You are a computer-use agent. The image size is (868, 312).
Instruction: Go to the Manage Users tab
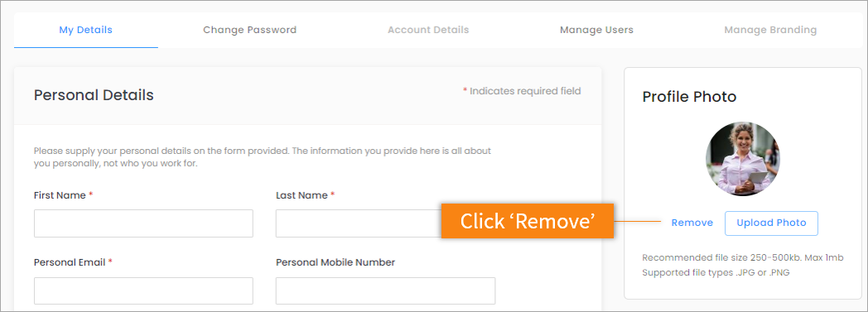point(596,30)
